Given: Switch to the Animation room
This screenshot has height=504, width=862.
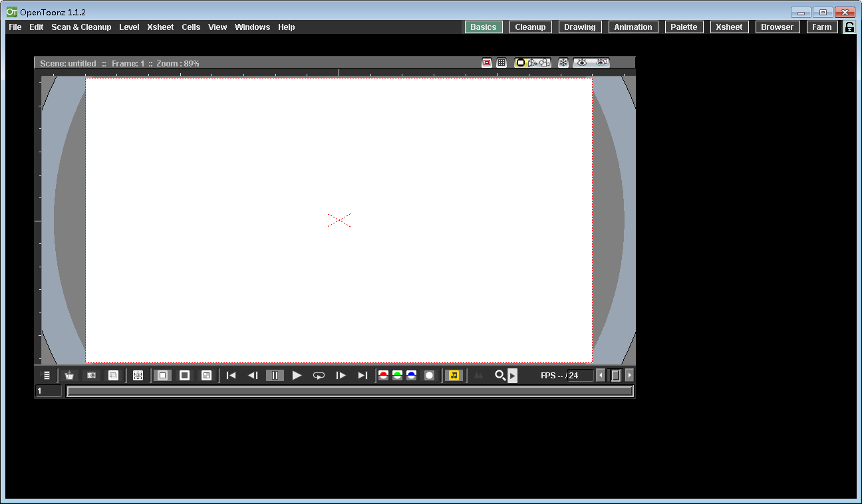Looking at the screenshot, I should [x=633, y=27].
